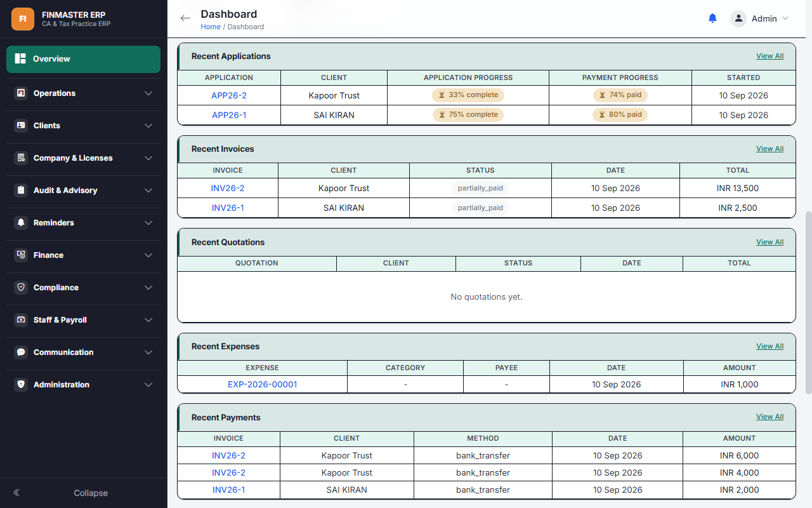Click View All in Recent Invoices

tap(769, 149)
